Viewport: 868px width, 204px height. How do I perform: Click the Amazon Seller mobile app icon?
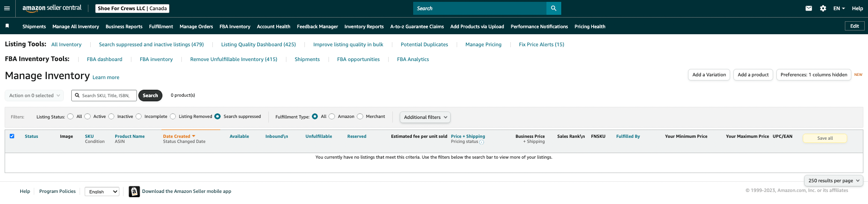(x=134, y=192)
